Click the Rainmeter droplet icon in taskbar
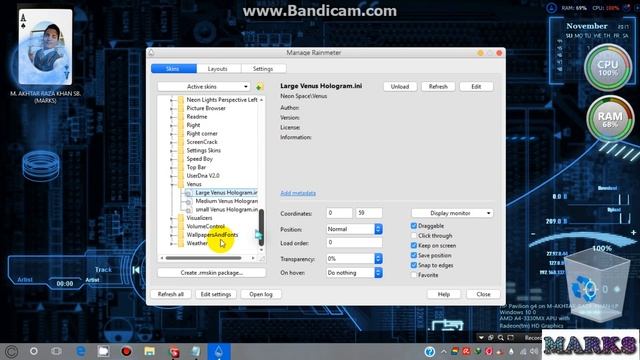The height and width of the screenshot is (360, 640). click(219, 351)
